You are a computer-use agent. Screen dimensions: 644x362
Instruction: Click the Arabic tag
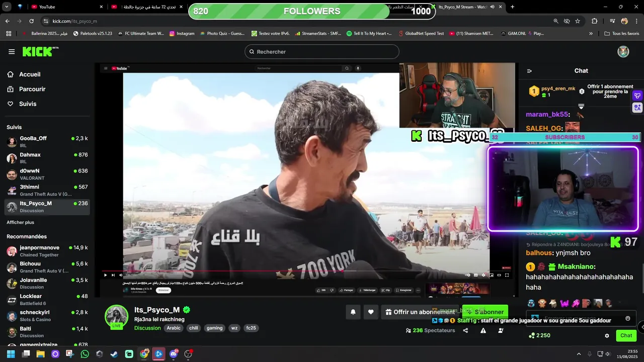174,328
